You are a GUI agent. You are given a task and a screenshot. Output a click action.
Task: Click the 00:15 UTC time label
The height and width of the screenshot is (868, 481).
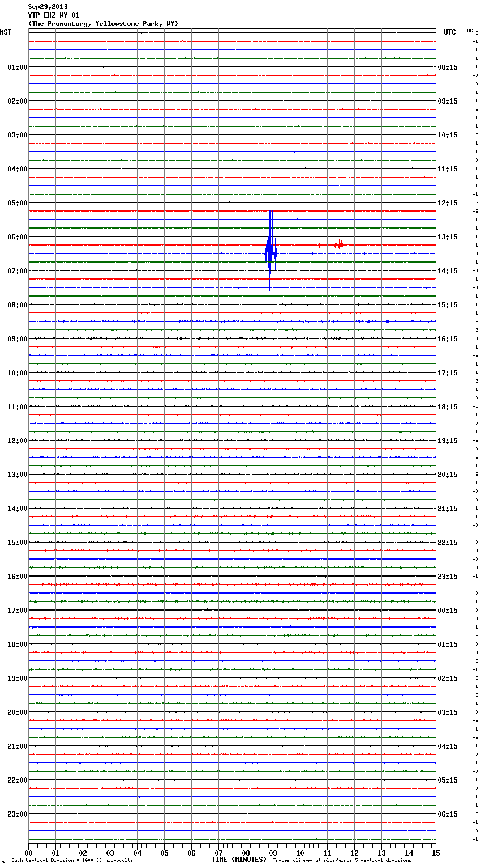pos(448,611)
